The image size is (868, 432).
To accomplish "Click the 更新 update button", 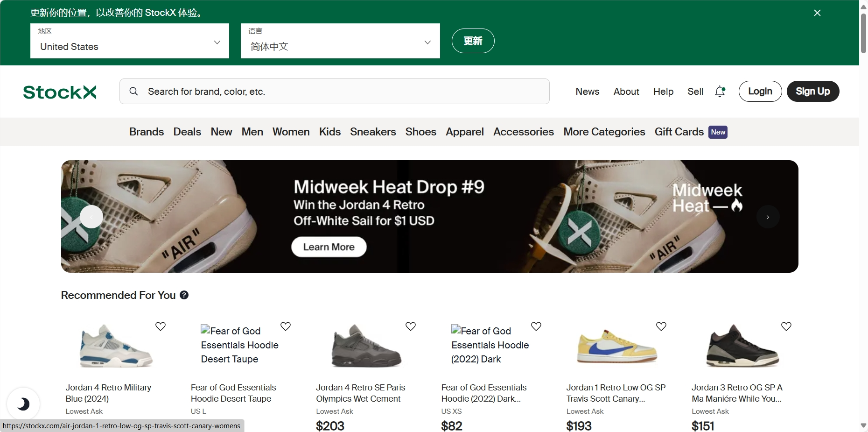I will point(473,41).
